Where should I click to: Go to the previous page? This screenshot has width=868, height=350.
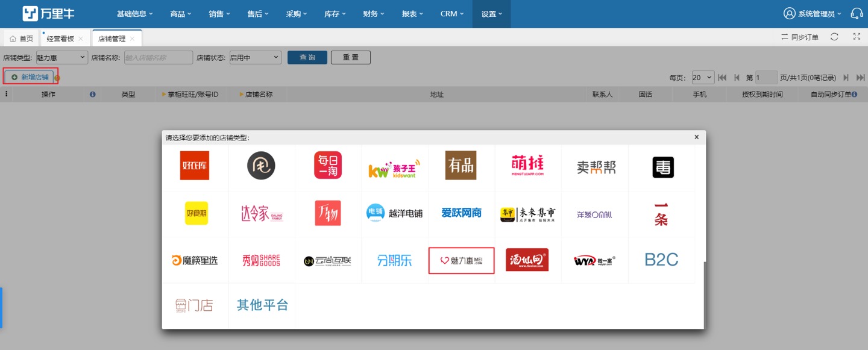pos(737,77)
